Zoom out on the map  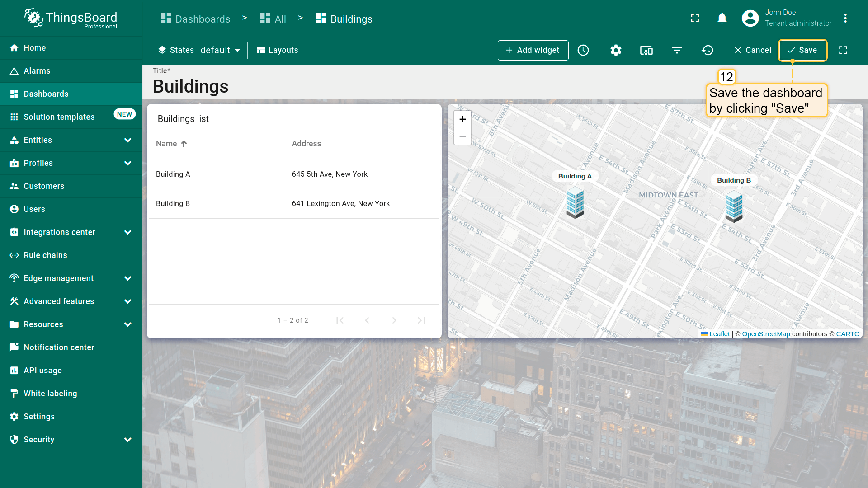tap(462, 136)
